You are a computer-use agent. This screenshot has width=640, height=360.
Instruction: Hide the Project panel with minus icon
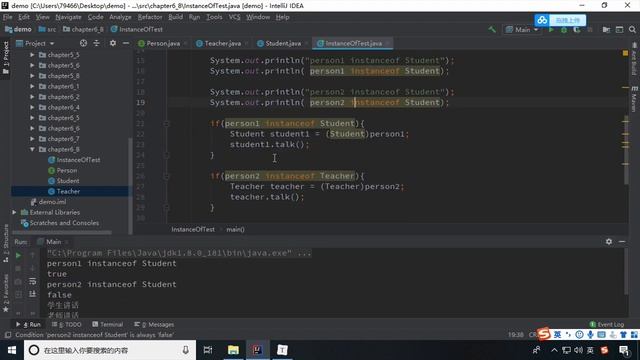pyautogui.click(x=126, y=43)
